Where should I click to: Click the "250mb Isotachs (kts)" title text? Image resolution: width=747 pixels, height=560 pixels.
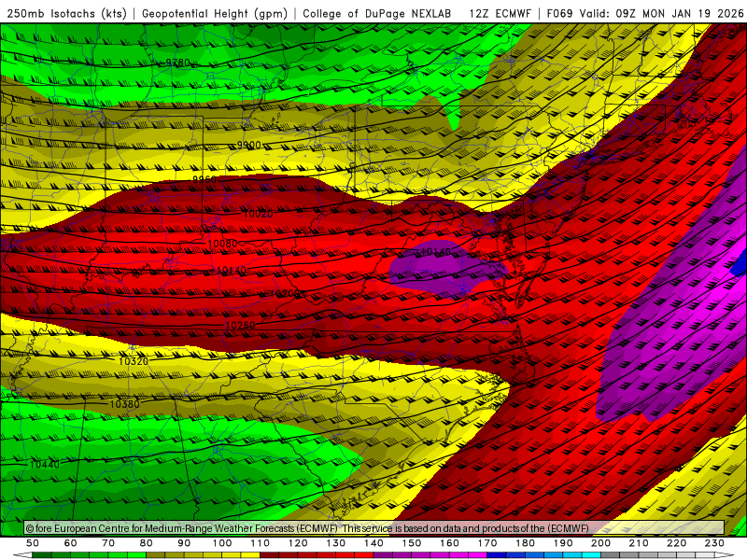(67, 14)
